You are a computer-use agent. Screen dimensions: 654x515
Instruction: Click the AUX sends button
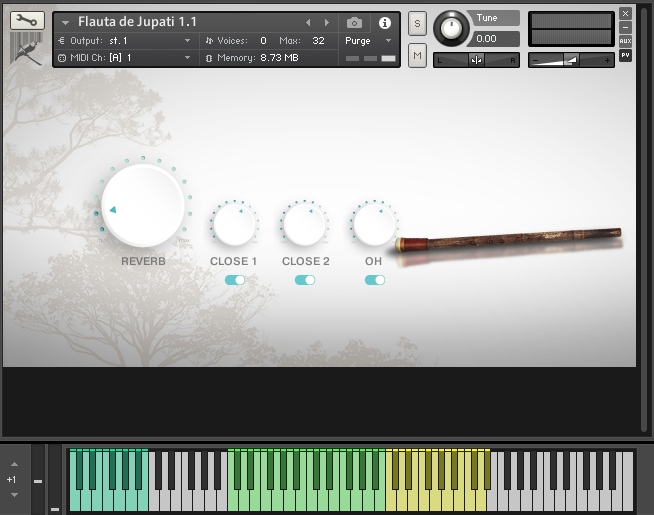tap(625, 41)
